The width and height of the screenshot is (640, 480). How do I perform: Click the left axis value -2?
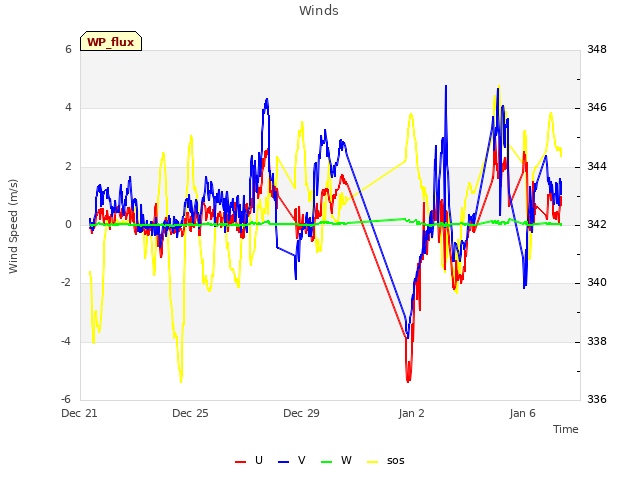click(x=67, y=282)
